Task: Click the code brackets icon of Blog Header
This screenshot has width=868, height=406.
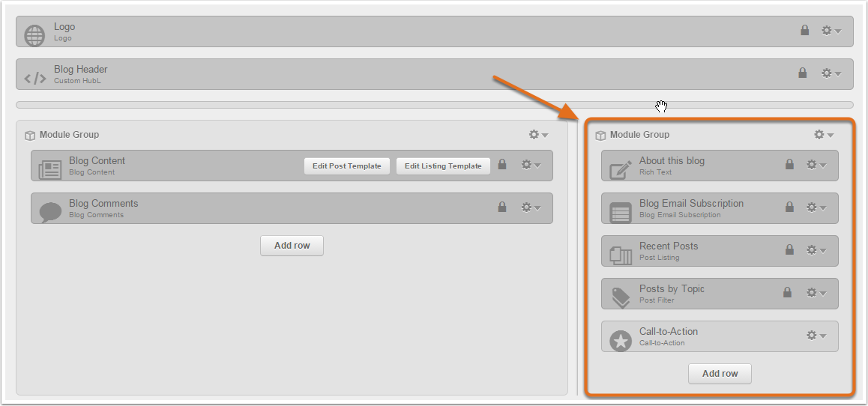Action: point(35,78)
